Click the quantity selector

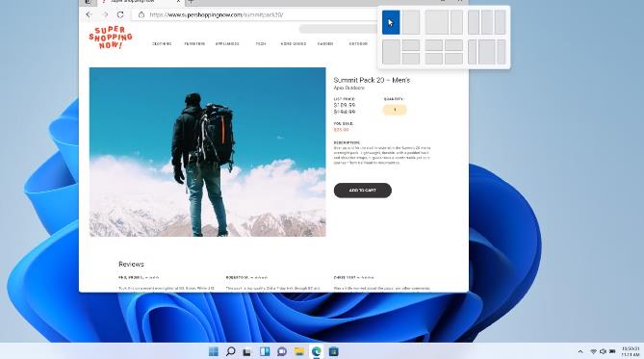click(395, 110)
